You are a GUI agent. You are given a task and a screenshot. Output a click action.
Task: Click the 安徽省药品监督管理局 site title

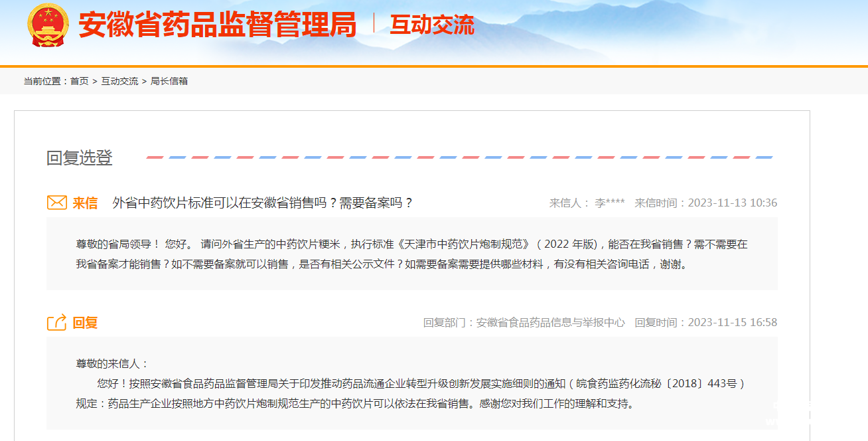(x=218, y=25)
